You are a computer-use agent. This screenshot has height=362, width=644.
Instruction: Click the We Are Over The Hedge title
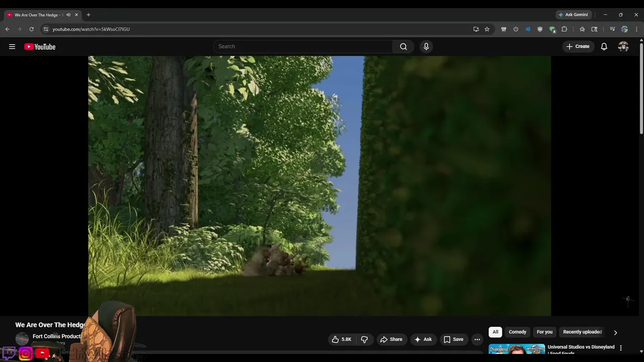[50, 325]
